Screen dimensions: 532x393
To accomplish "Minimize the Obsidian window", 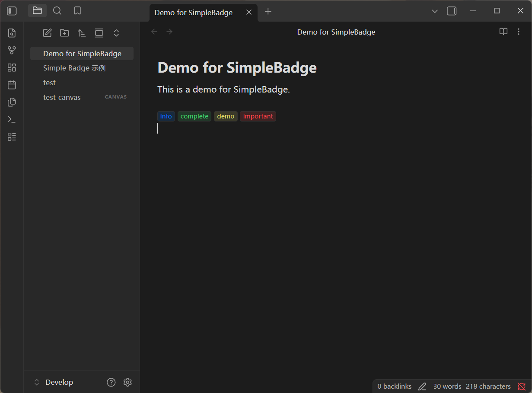I will pos(473,11).
